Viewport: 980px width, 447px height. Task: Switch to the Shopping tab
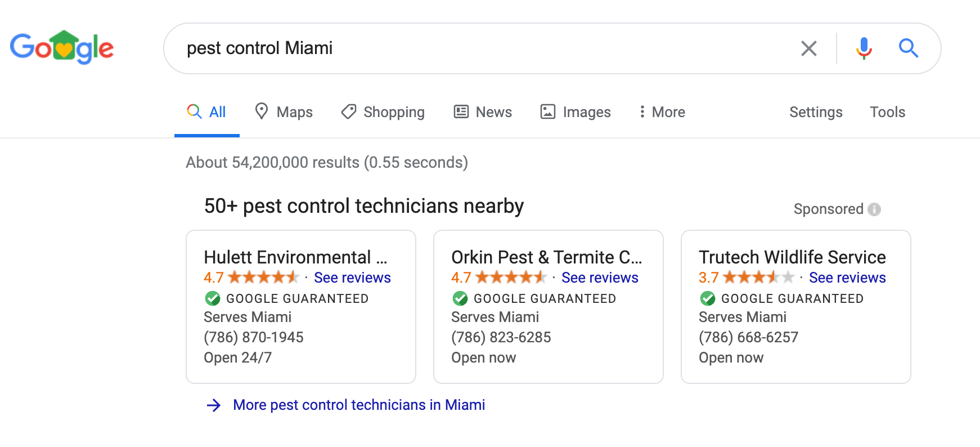[x=383, y=112]
